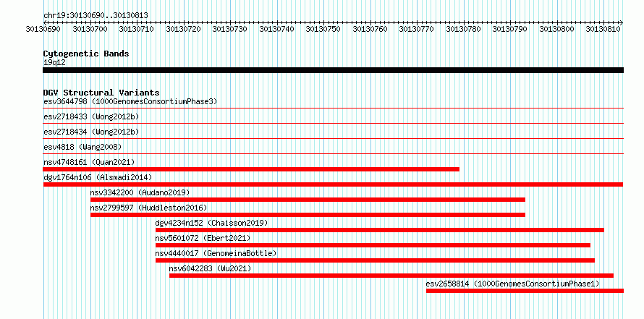644x319 pixels.
Task: Click ruler position 30130740
Action: point(276,29)
